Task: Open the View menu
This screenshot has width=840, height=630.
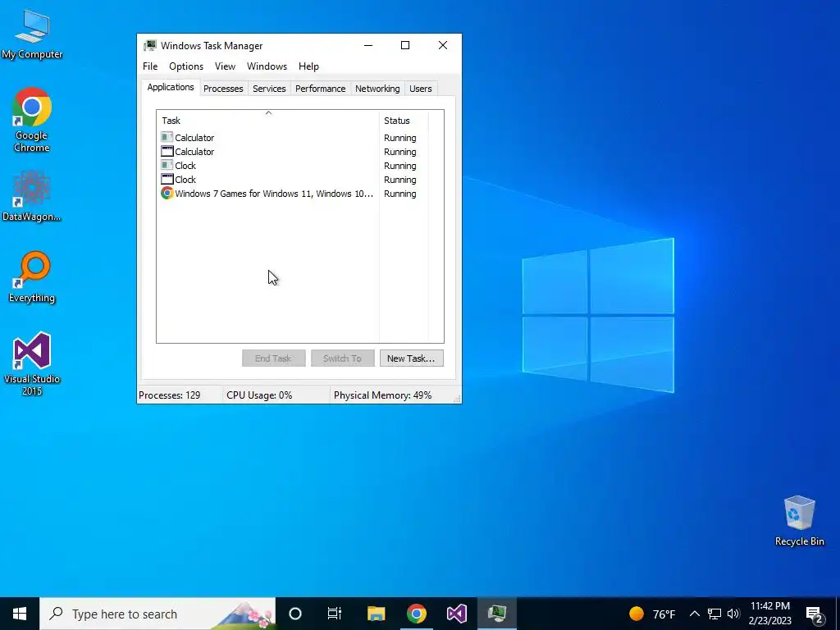Action: (225, 66)
